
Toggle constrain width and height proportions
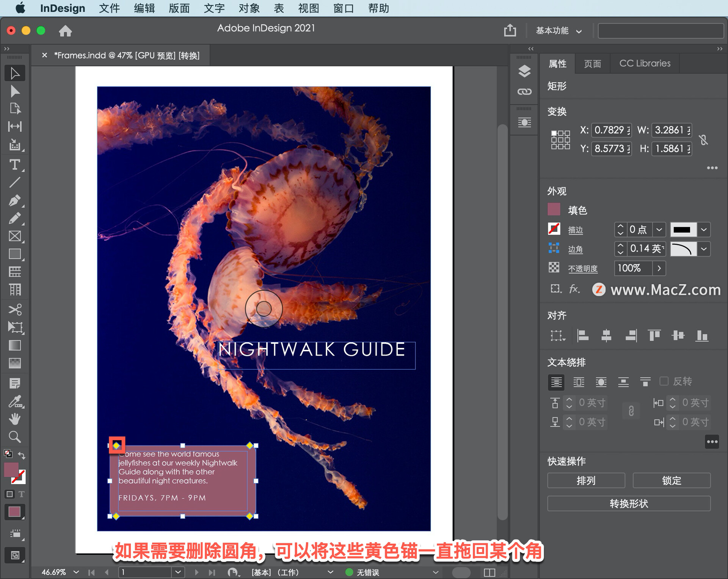(704, 140)
